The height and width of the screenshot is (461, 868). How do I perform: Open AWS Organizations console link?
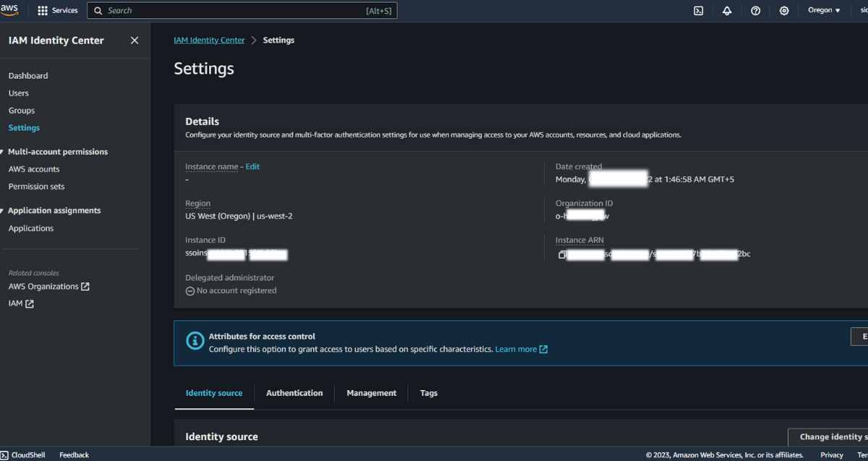(x=43, y=287)
